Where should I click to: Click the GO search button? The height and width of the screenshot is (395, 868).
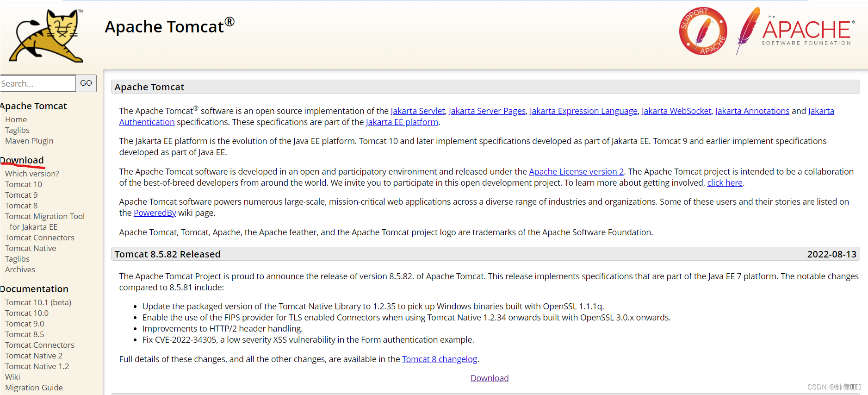coord(86,83)
